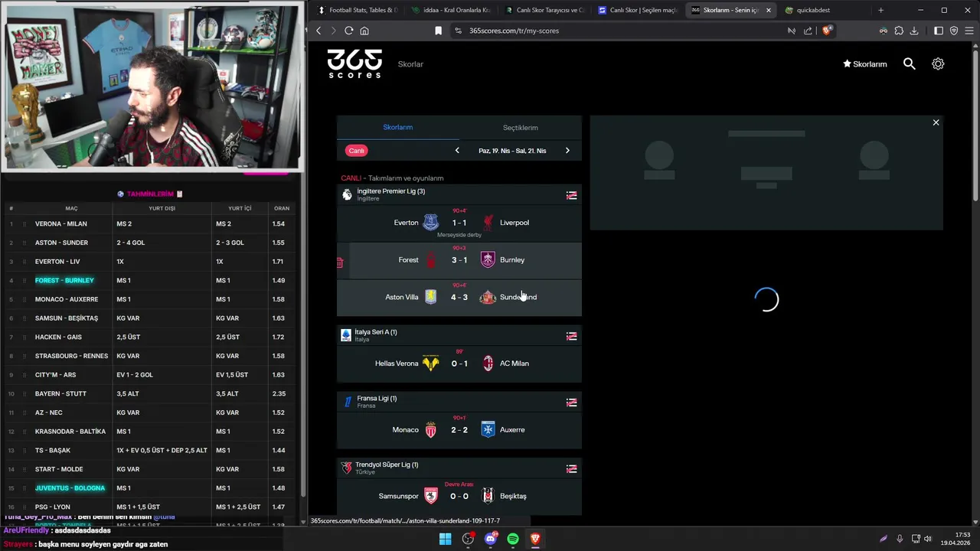Click the taskbar volume speaker icon
This screenshot has width=980, height=551.
[x=927, y=539]
